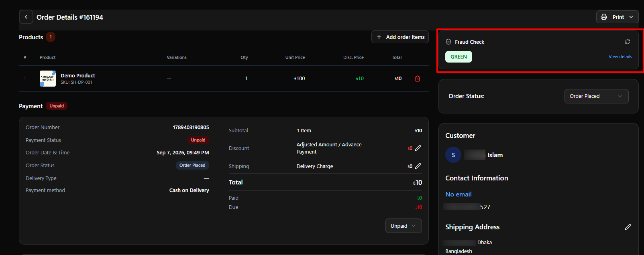
Task: Click the order date Sep 7, 2026, 09:49 PM
Action: (x=183, y=152)
